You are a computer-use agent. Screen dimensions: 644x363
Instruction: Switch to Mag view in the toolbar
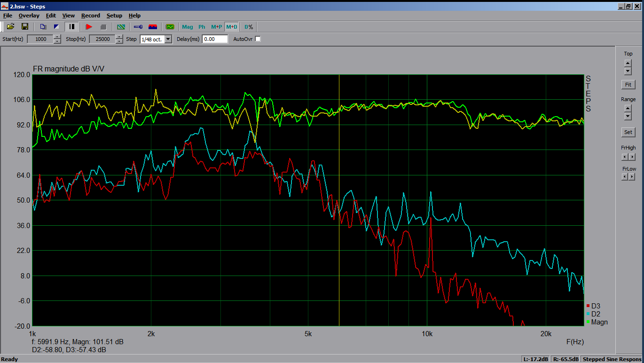188,27
